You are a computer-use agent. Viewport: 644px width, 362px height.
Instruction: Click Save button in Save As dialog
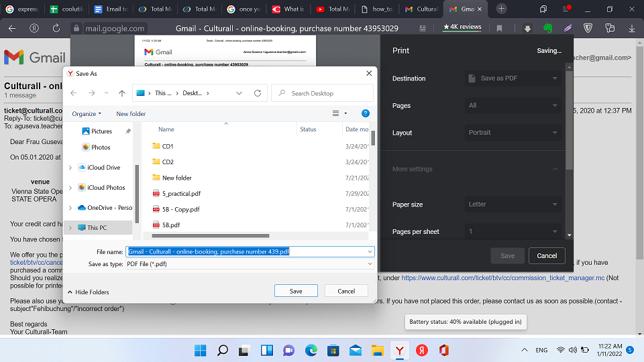click(296, 291)
